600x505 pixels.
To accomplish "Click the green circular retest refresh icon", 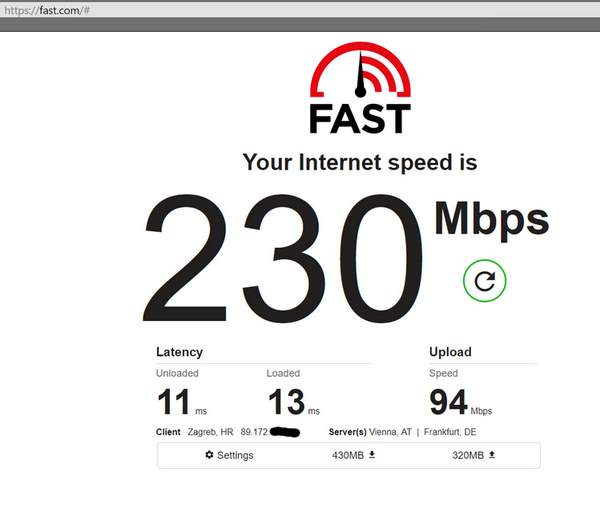I will pyautogui.click(x=484, y=281).
